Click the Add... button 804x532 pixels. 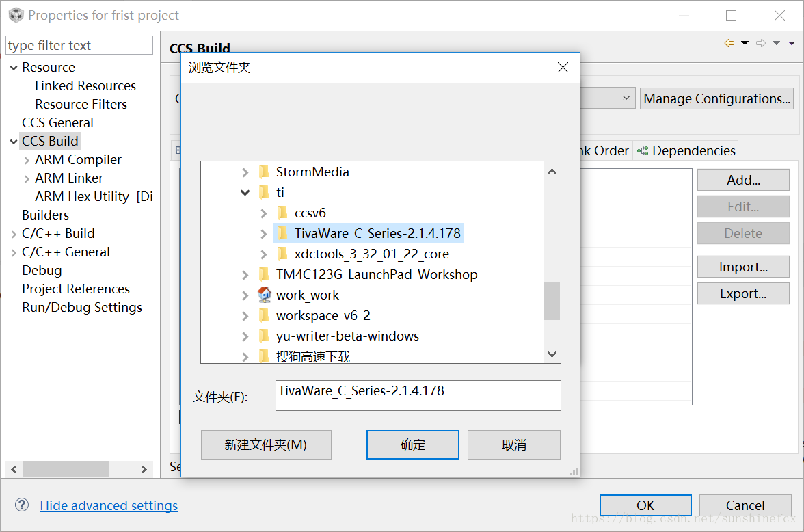tap(743, 180)
